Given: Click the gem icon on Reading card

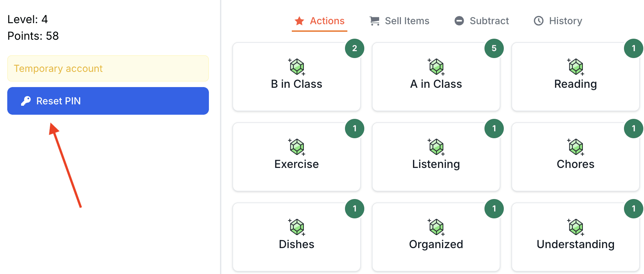Looking at the screenshot, I should 576,67.
